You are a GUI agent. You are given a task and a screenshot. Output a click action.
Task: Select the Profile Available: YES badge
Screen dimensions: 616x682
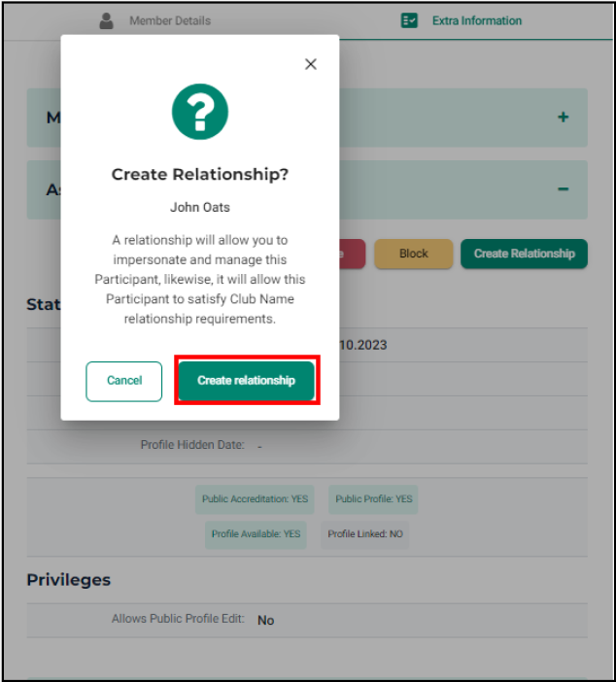tap(256, 534)
